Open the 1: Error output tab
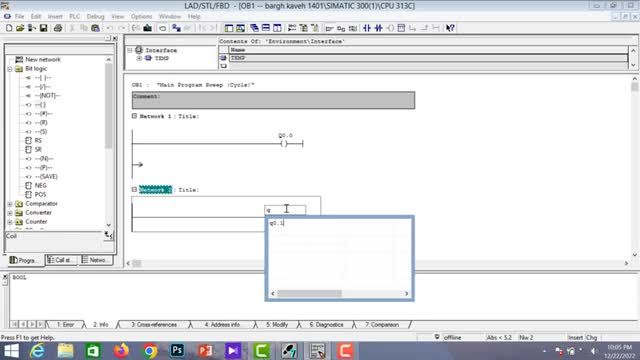Viewport: 640px width, 360px height. [x=65, y=325]
